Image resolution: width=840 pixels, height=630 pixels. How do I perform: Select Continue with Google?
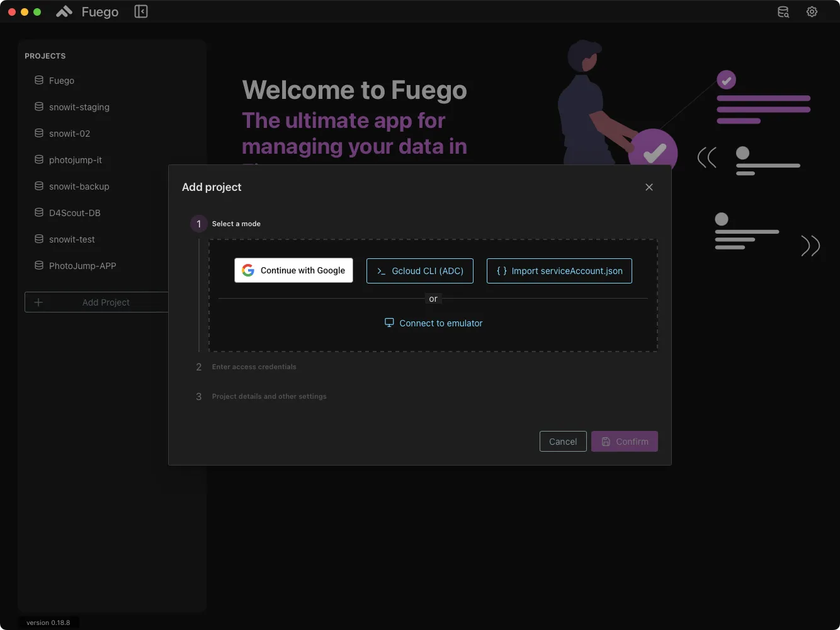(293, 270)
